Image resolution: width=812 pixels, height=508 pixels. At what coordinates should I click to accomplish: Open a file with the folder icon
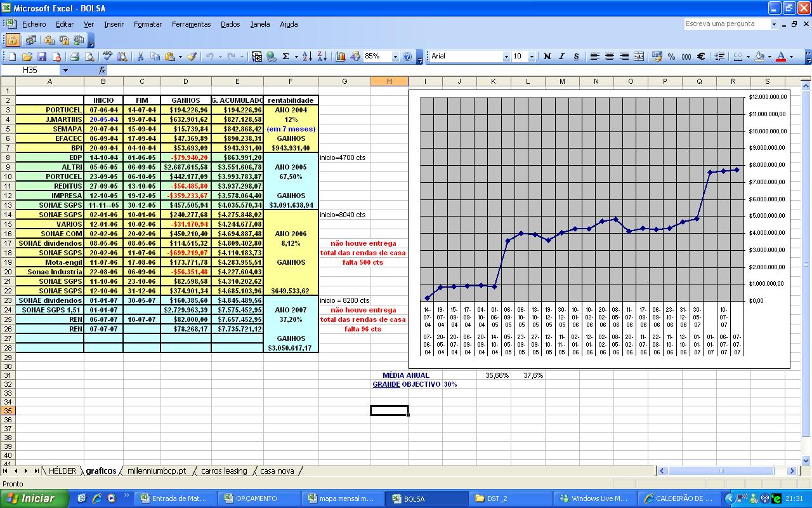(27, 57)
